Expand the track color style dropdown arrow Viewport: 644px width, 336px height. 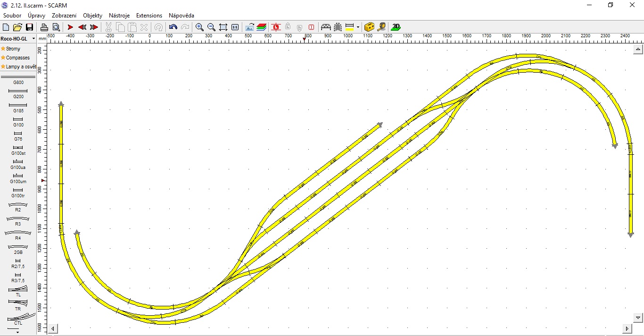point(358,27)
